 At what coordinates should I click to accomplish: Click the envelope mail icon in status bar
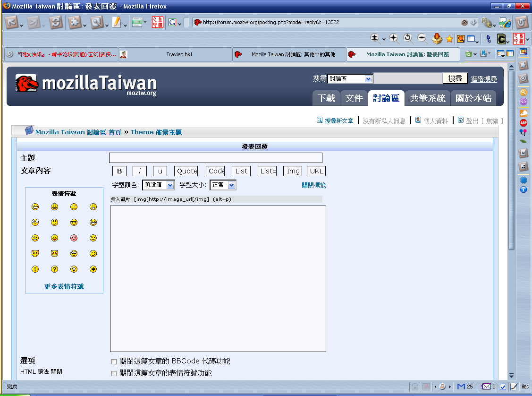click(x=487, y=387)
